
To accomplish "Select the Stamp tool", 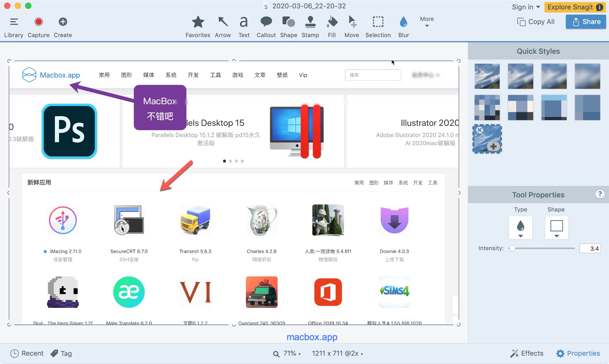I will tap(310, 26).
